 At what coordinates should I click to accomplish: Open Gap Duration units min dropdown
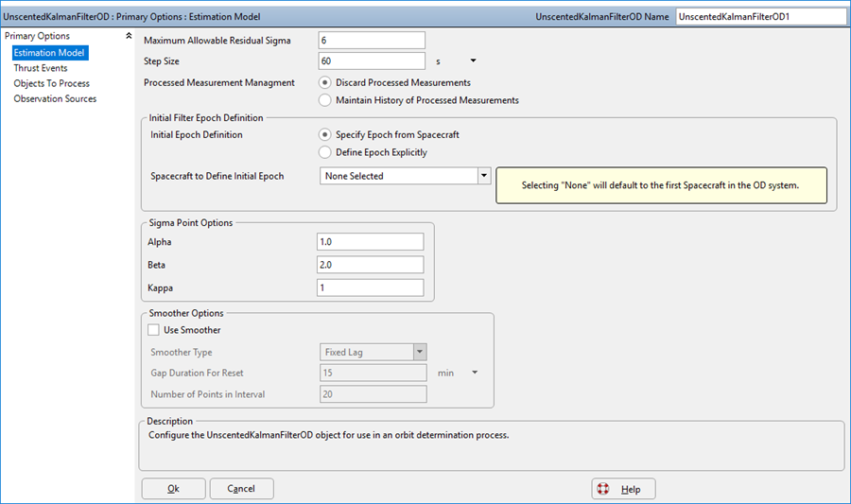tap(475, 373)
